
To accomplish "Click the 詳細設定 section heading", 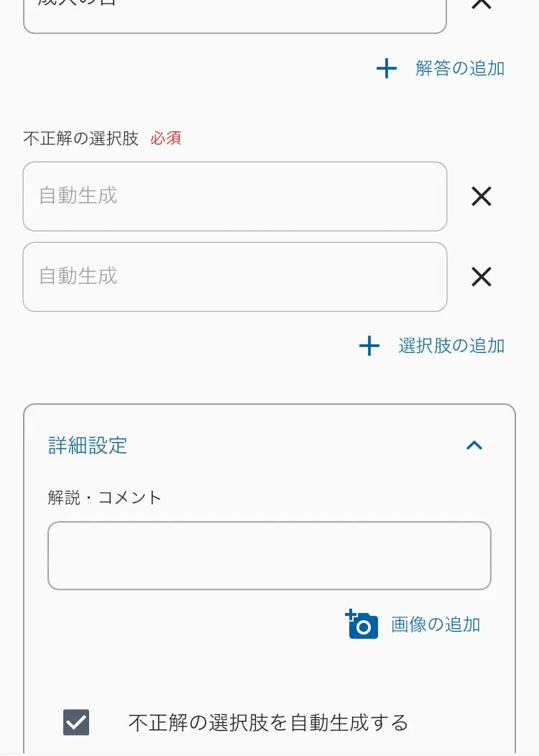I will [x=87, y=446].
